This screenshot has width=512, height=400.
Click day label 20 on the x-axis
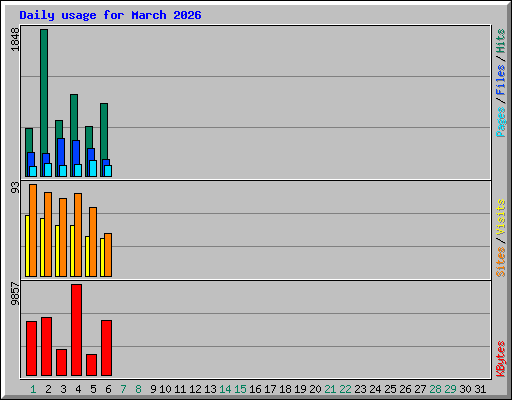(315, 389)
